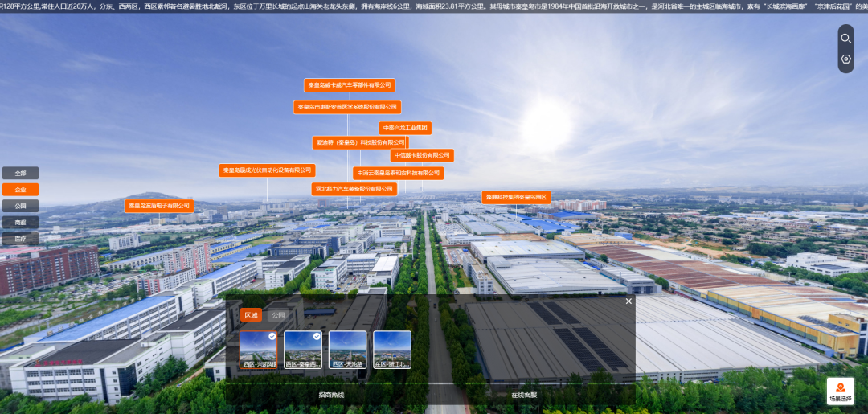Open the 西区-天池路 scene thumbnail
Screen dimensions: 868x414
tap(348, 350)
